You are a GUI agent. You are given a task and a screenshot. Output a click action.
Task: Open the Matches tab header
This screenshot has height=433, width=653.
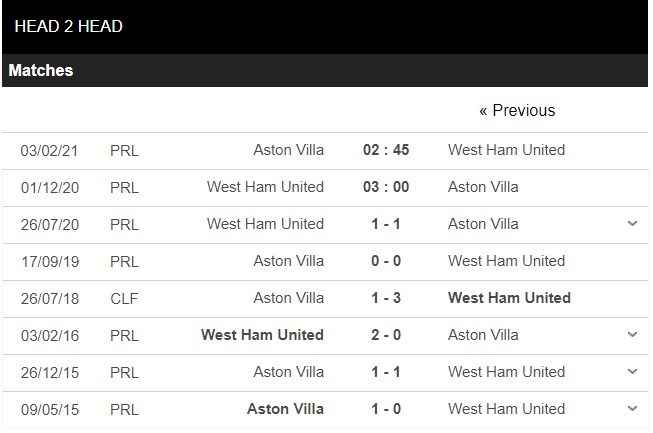41,71
